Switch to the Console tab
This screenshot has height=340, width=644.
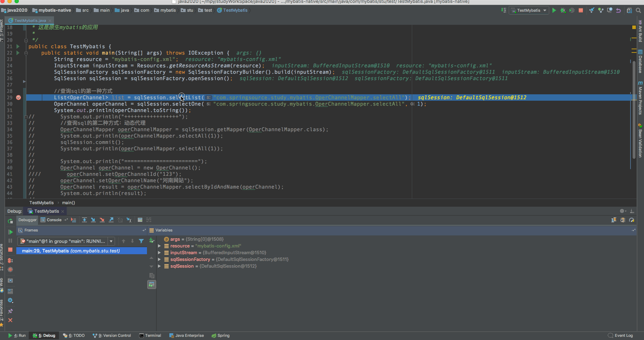pyautogui.click(x=51, y=220)
